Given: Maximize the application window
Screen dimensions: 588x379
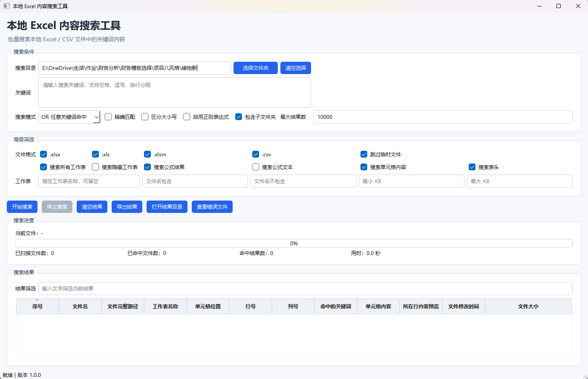Looking at the screenshot, I should coord(559,6).
